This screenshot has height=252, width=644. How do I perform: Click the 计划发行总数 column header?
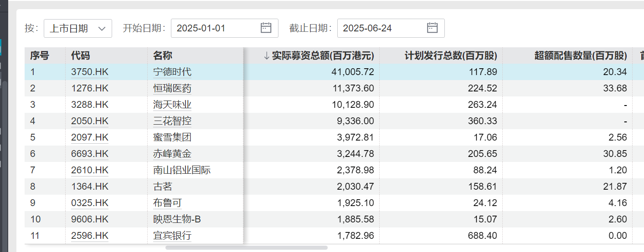451,56
